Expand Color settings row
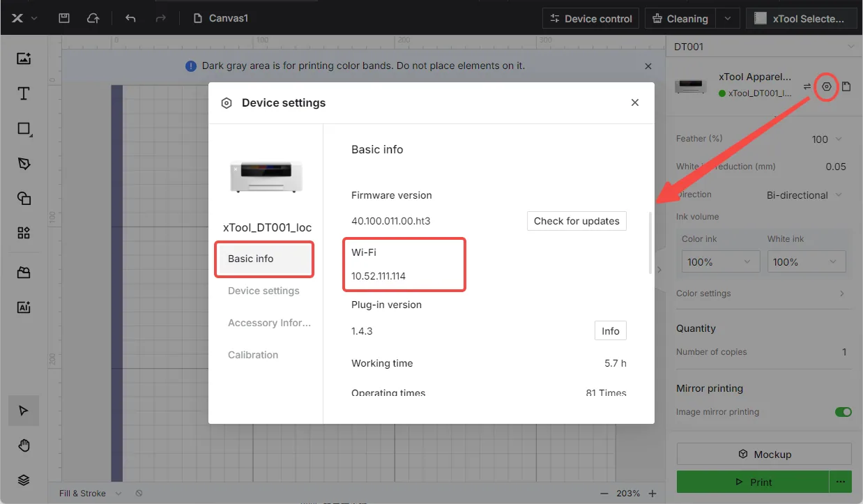The width and height of the screenshot is (863, 504). (x=760, y=293)
